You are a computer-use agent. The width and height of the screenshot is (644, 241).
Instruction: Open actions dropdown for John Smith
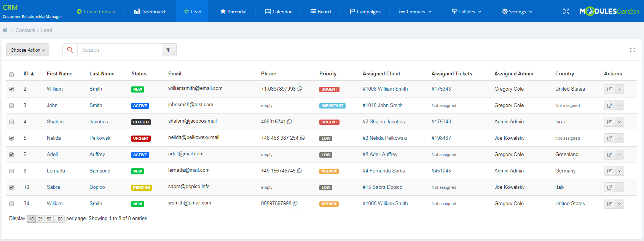pyautogui.click(x=619, y=105)
